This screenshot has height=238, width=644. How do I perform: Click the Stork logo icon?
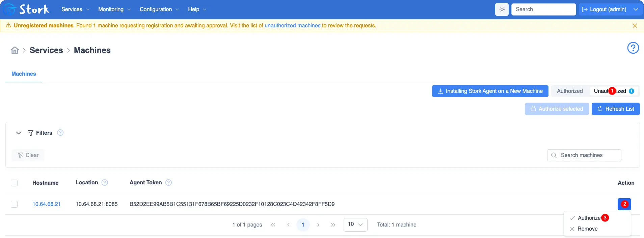(9, 9)
